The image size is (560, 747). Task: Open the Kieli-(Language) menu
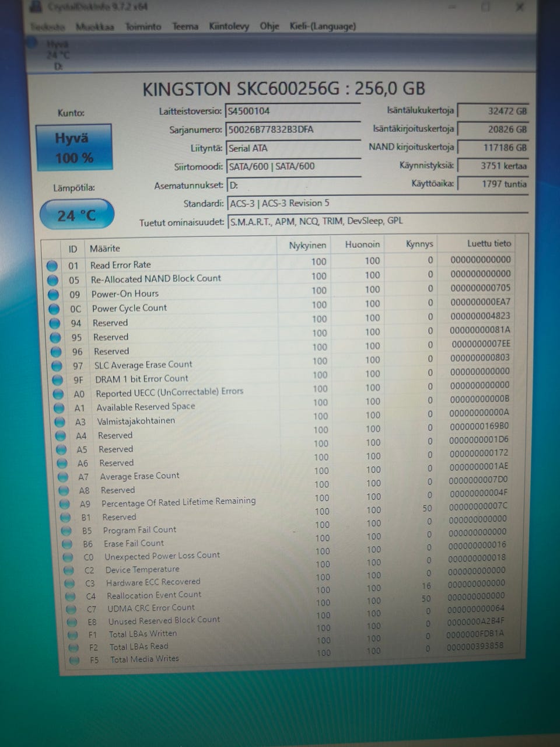coord(323,26)
